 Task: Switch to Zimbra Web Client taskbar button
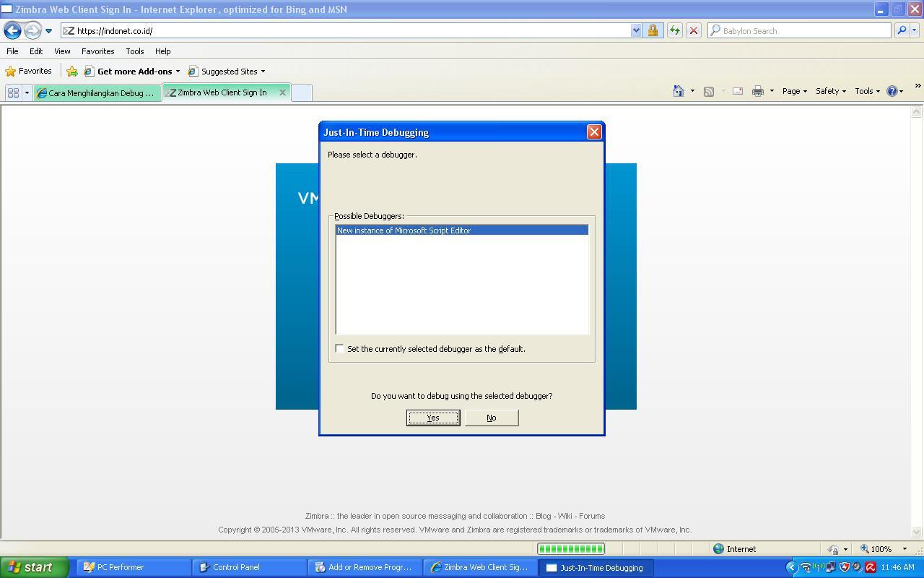point(480,567)
